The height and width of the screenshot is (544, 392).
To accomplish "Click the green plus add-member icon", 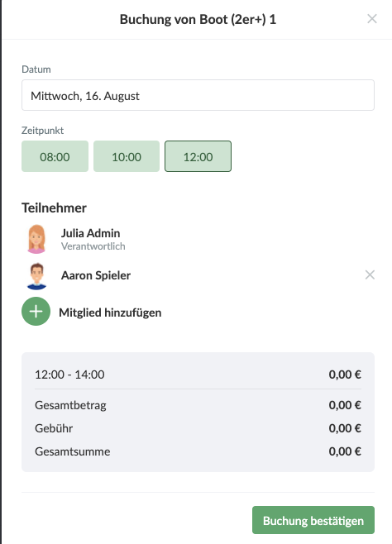I will [x=36, y=311].
